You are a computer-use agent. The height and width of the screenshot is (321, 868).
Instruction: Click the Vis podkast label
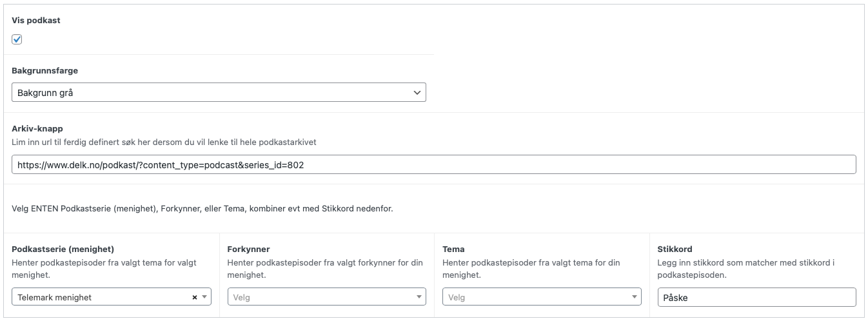(36, 21)
